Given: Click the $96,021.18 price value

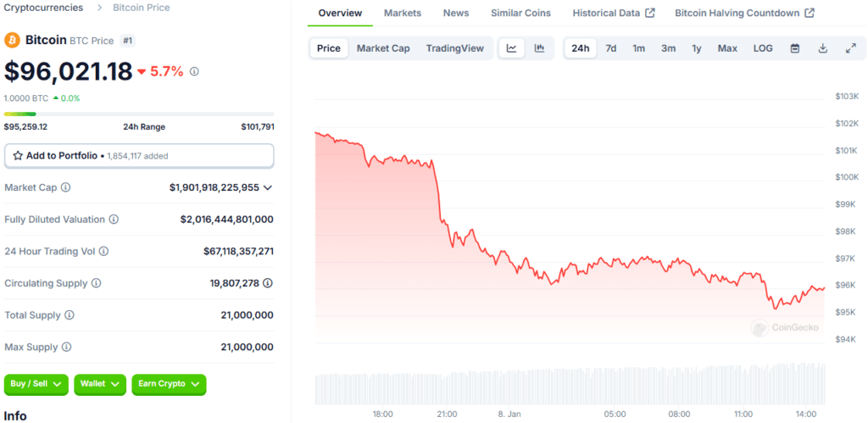Looking at the screenshot, I should click(68, 71).
